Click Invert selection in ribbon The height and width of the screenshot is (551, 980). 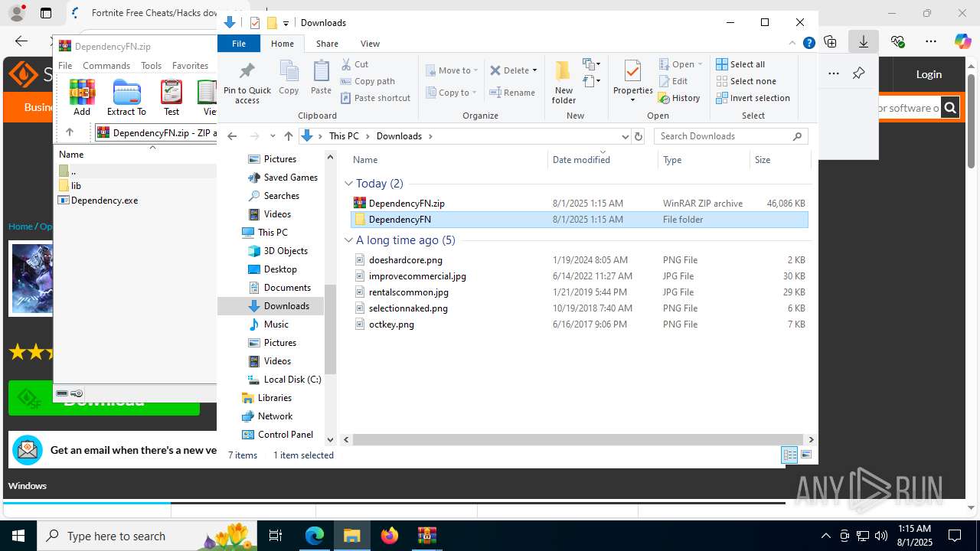753,98
